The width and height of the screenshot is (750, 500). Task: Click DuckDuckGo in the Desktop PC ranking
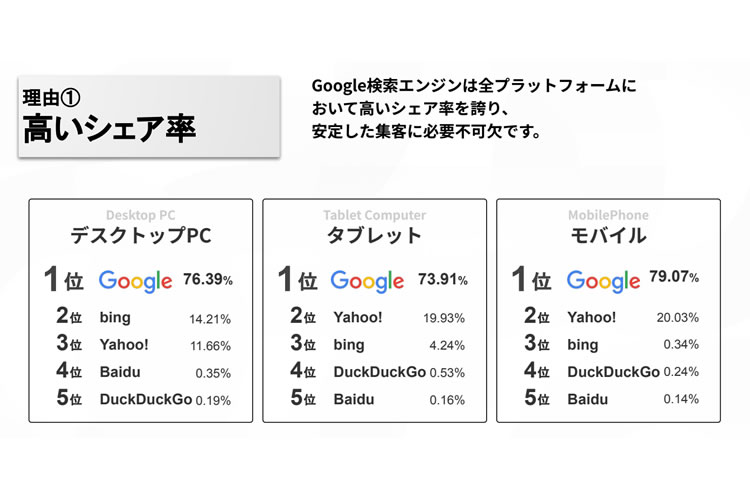click(x=144, y=400)
